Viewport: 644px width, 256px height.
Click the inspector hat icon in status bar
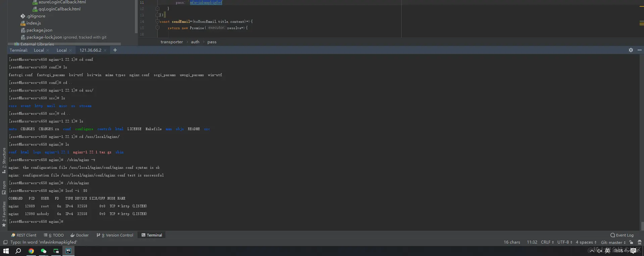coord(640,242)
